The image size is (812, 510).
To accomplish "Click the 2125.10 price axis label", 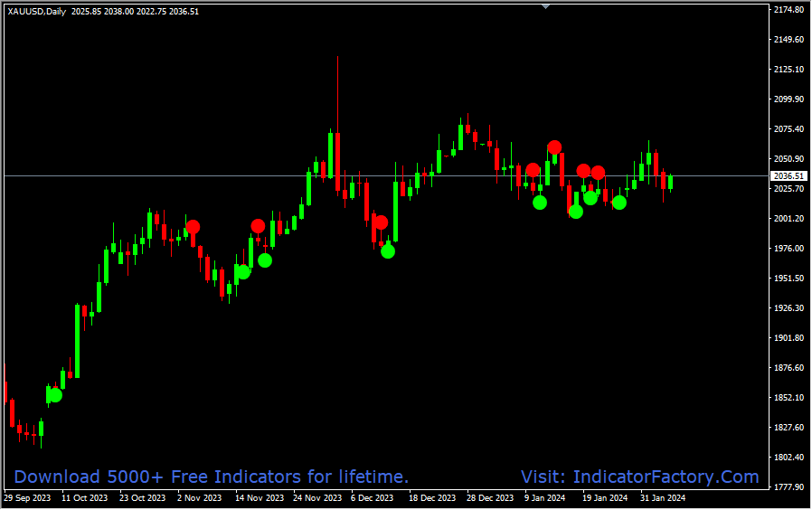I will [788, 70].
